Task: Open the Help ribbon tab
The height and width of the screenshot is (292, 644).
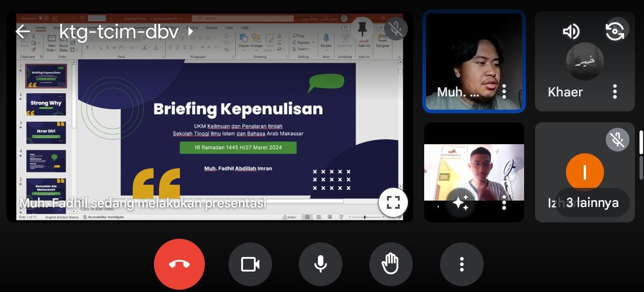Action: point(244,28)
